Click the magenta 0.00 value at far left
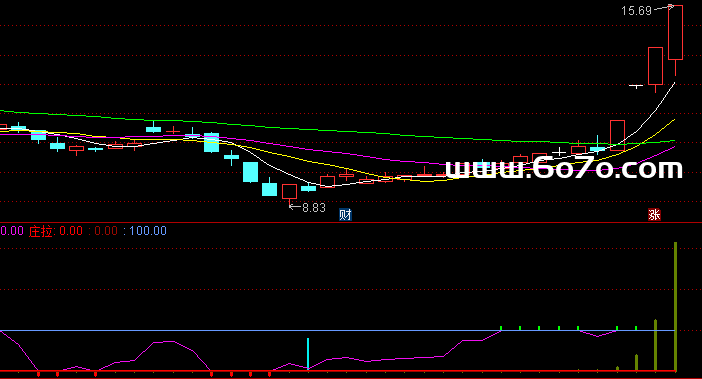702x379 pixels. point(12,231)
